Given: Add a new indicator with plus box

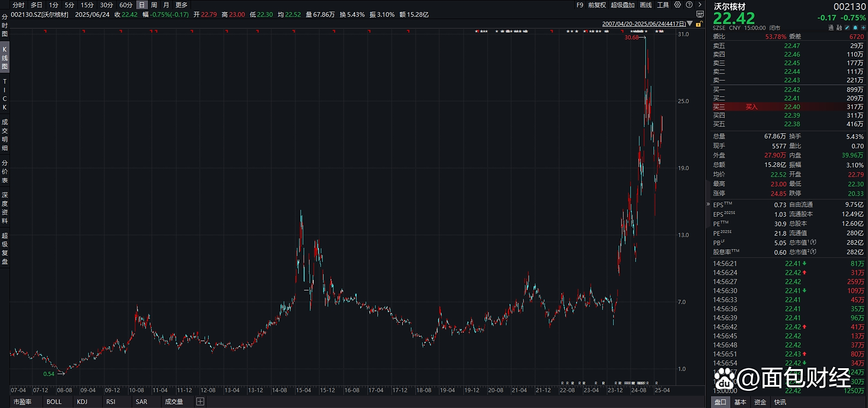Looking at the screenshot, I should 200,402.
